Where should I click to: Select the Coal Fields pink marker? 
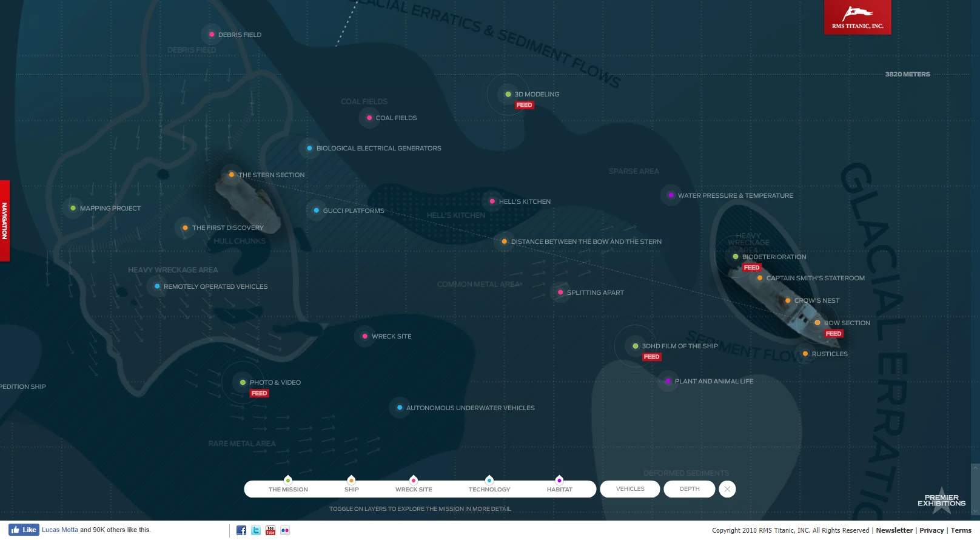pyautogui.click(x=369, y=118)
